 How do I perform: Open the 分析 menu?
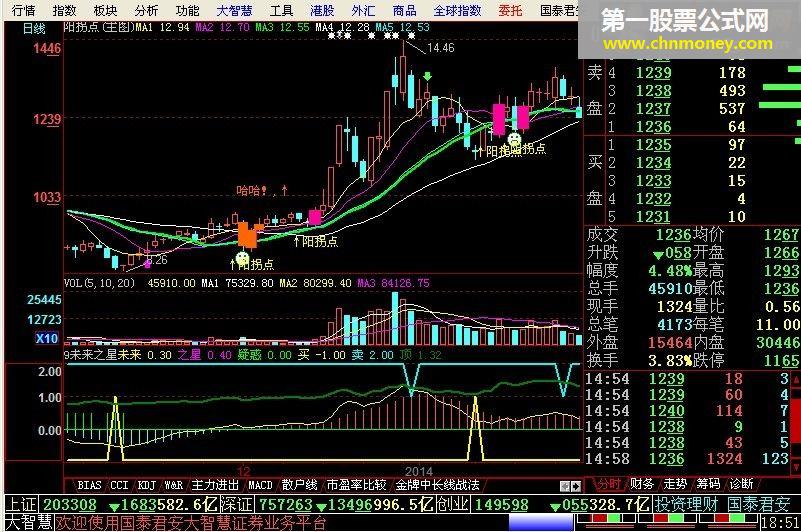tap(146, 10)
